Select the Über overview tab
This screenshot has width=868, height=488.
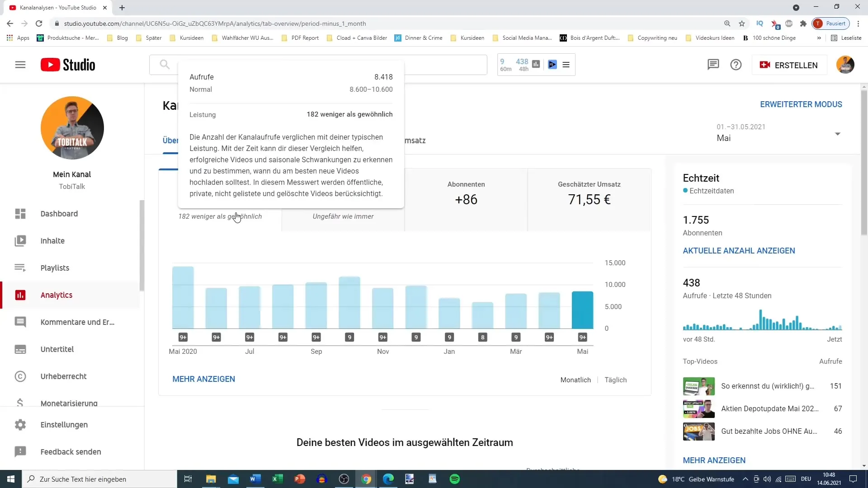coord(170,140)
